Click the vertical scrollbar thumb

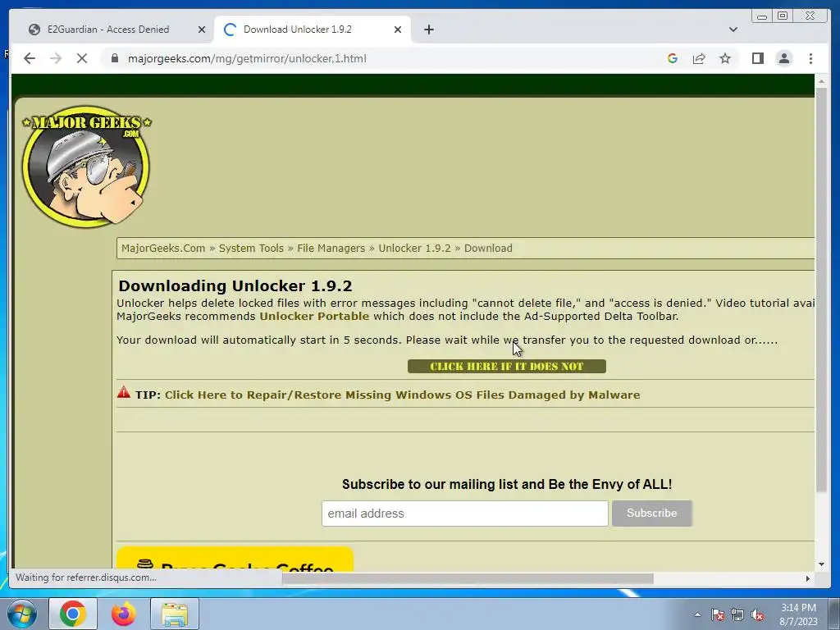(x=821, y=290)
